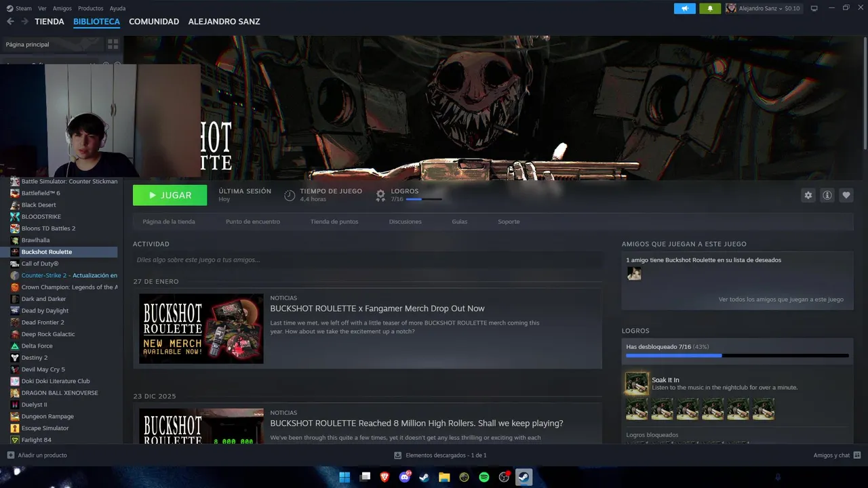Screen dimensions: 868x488
Task: Select Destiny 2 in the game list
Action: (34, 357)
